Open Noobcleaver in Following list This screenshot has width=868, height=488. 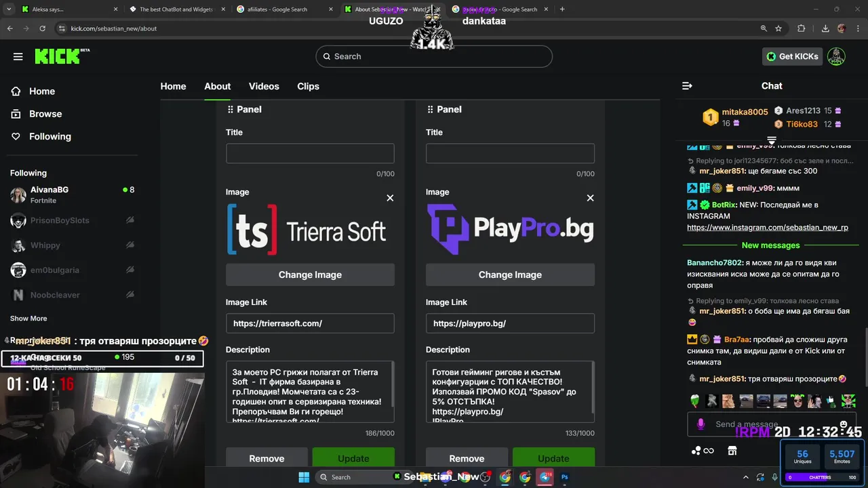(x=72, y=295)
